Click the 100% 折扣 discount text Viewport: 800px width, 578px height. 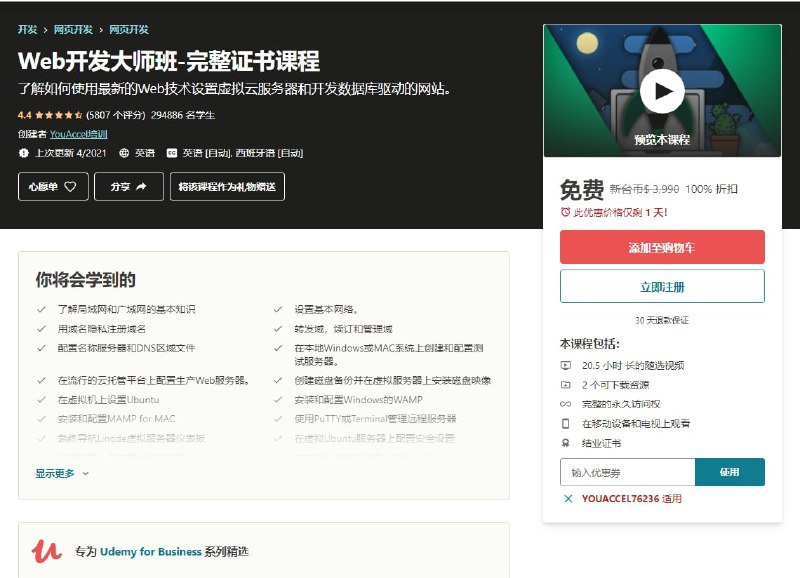(x=711, y=189)
